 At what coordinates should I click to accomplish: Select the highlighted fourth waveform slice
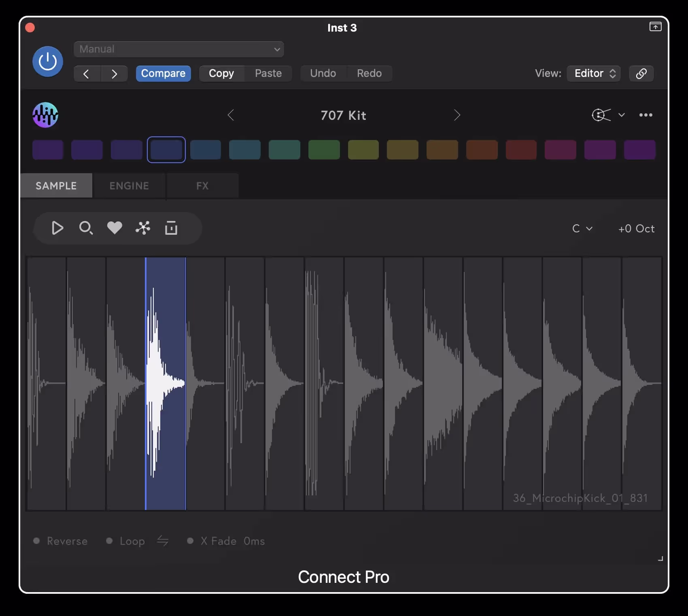tap(166, 383)
